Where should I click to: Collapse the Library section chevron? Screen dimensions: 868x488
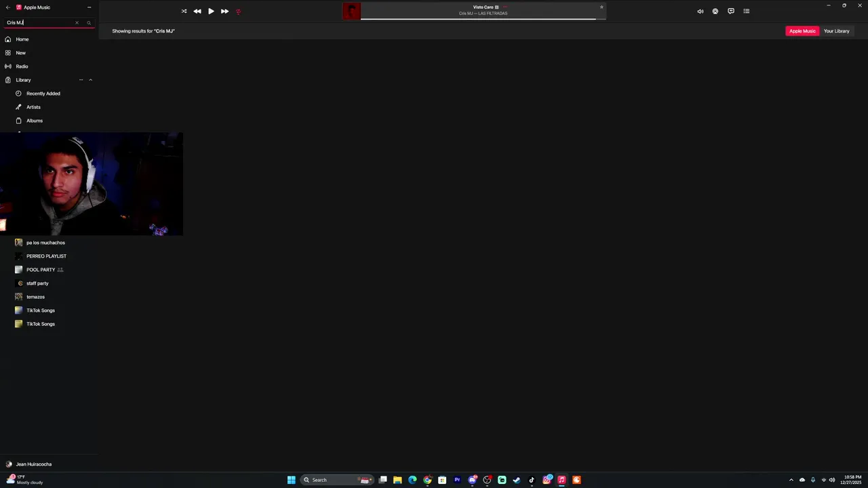(90, 80)
